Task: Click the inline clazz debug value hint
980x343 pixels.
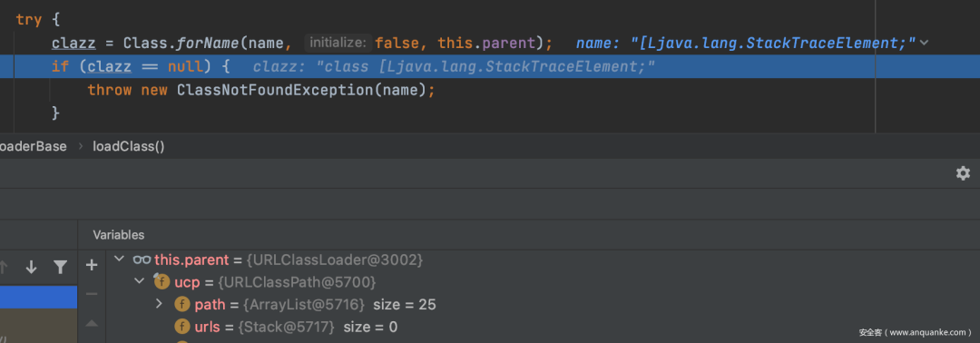Action: (454, 66)
